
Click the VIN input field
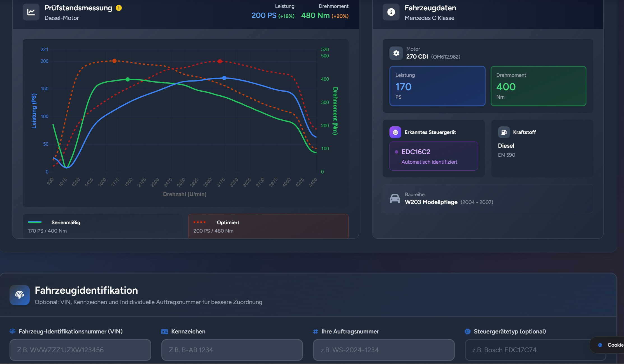[80, 350]
